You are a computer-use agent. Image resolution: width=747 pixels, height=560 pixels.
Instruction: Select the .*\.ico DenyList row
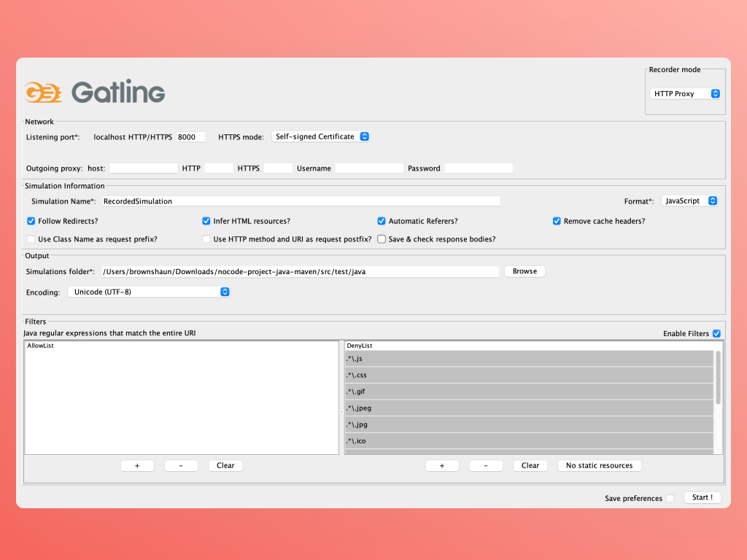click(x=529, y=441)
